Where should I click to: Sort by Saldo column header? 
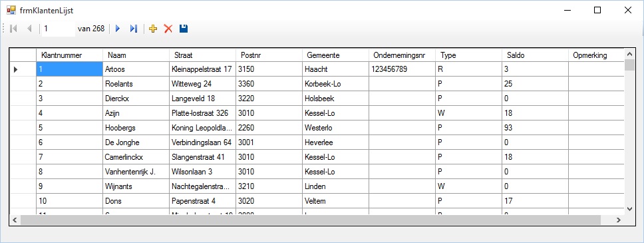tap(535, 55)
